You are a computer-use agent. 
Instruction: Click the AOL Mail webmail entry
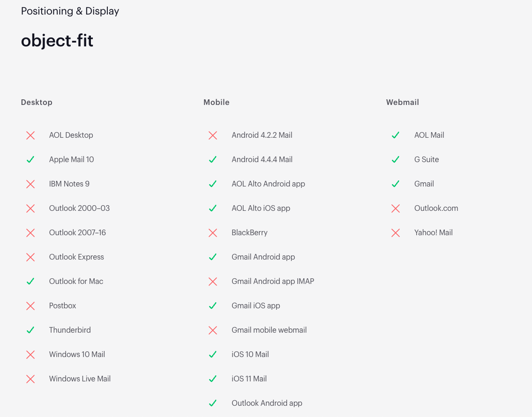[429, 135]
